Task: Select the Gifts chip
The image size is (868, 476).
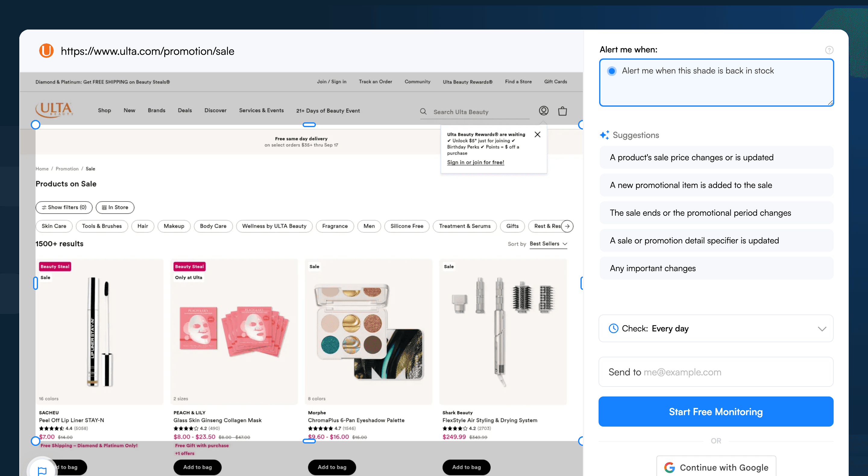Action: pyautogui.click(x=512, y=226)
